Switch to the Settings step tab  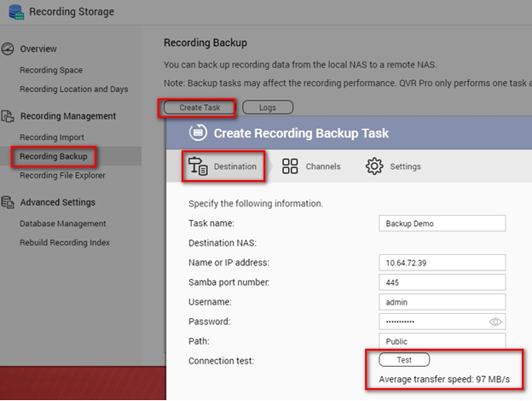[x=394, y=166]
